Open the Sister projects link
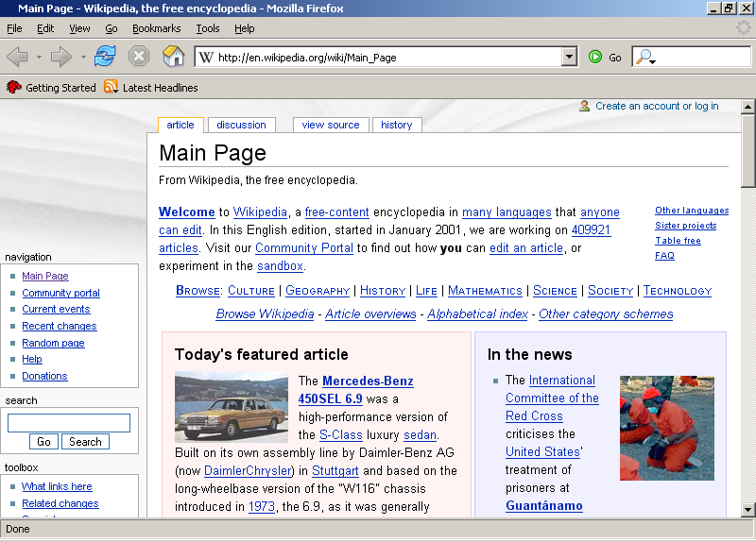 point(686,226)
